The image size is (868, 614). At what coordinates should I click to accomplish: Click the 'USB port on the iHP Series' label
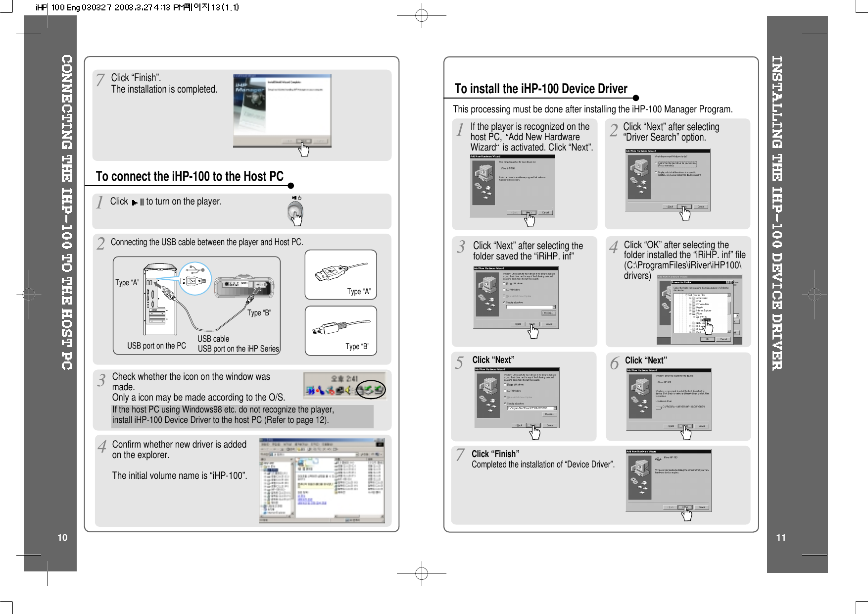[x=239, y=349]
